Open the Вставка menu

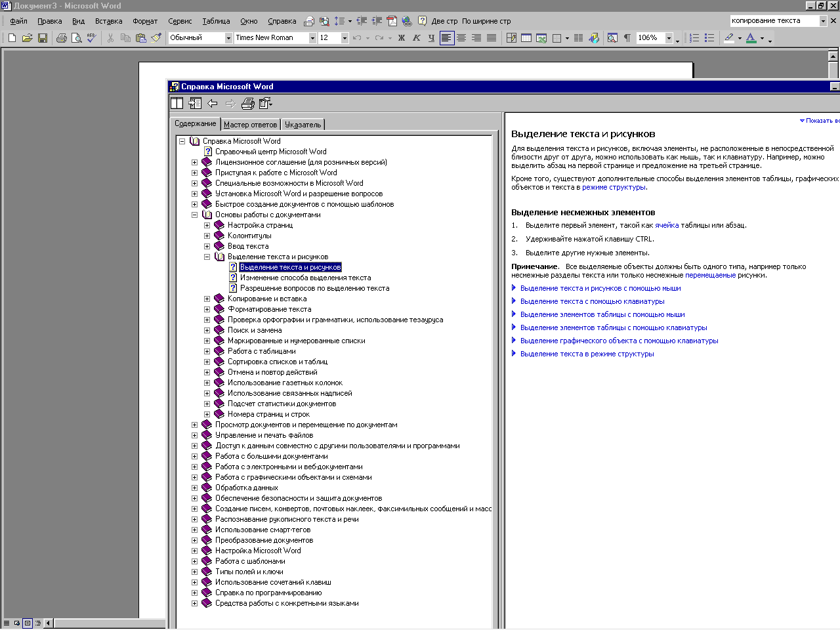tap(108, 21)
